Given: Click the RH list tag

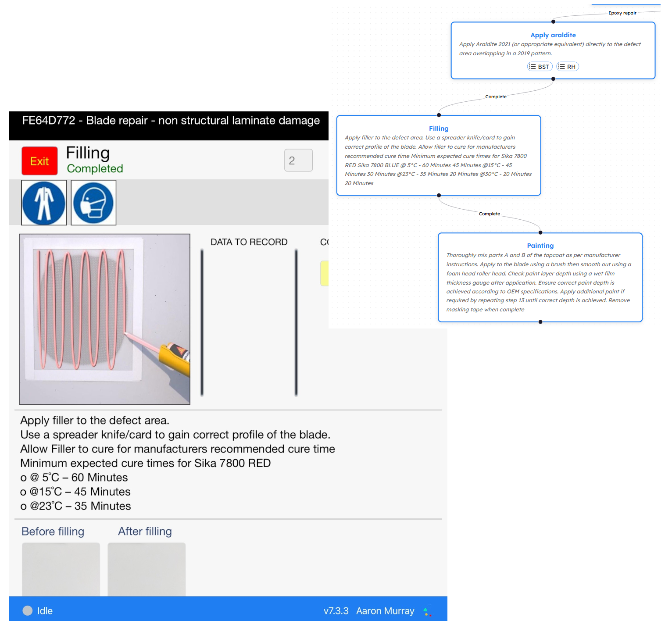Looking at the screenshot, I should point(567,67).
